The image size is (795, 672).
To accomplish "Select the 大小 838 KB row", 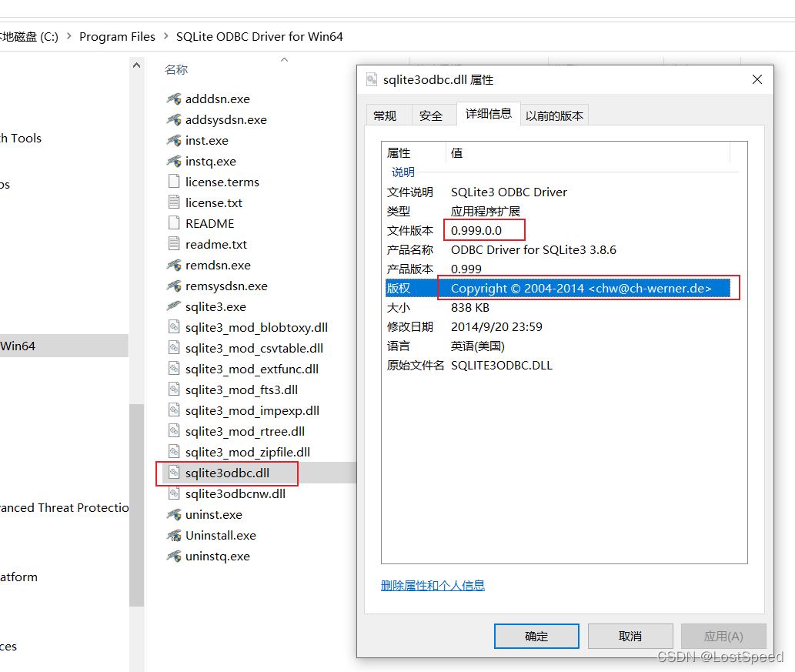I will point(558,308).
